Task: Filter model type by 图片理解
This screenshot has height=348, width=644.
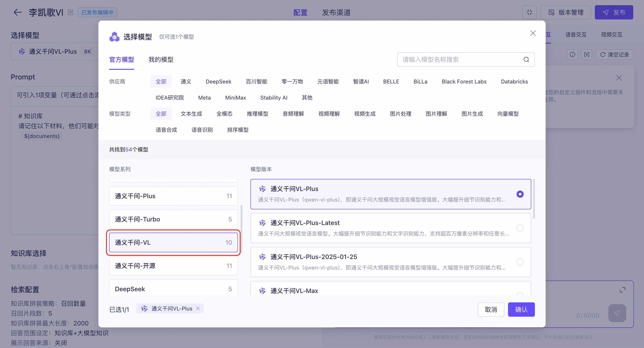Action: tap(436, 114)
